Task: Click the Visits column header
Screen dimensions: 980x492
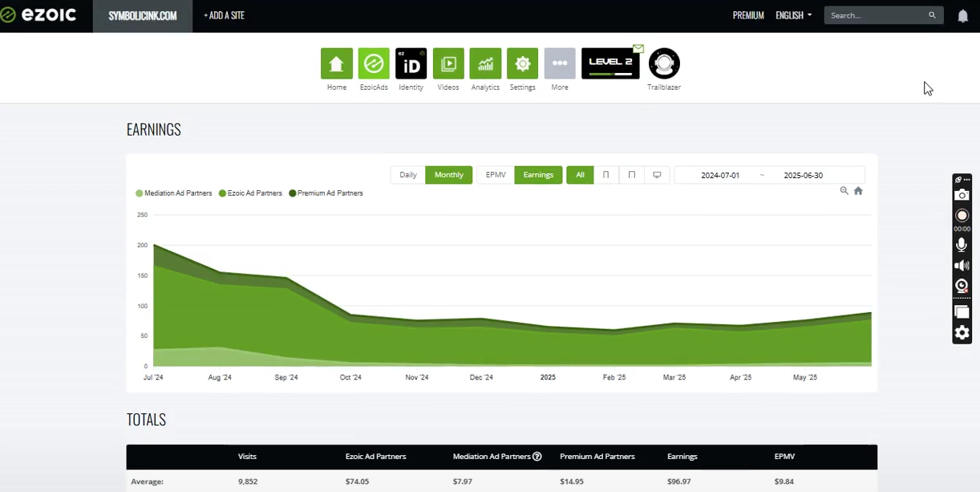Action: click(x=247, y=457)
